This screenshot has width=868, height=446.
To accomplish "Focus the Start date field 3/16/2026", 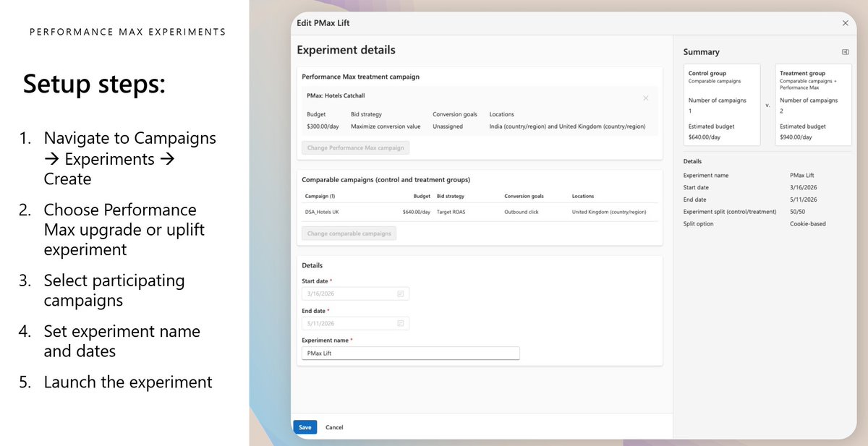I will [x=355, y=294].
